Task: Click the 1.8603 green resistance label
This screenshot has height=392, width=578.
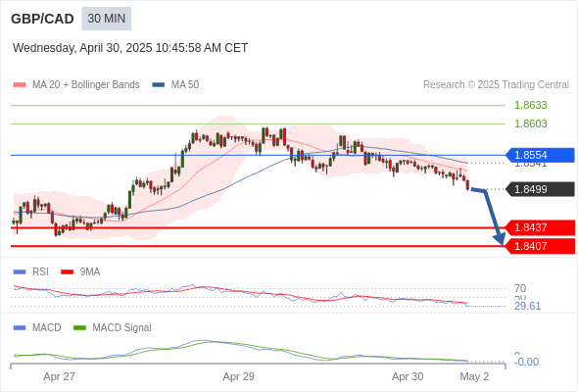Action: (x=530, y=123)
